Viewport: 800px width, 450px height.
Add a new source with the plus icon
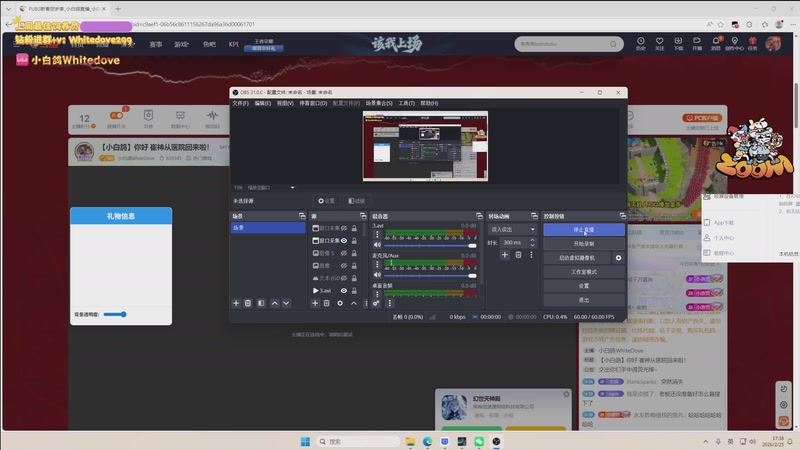(315, 303)
